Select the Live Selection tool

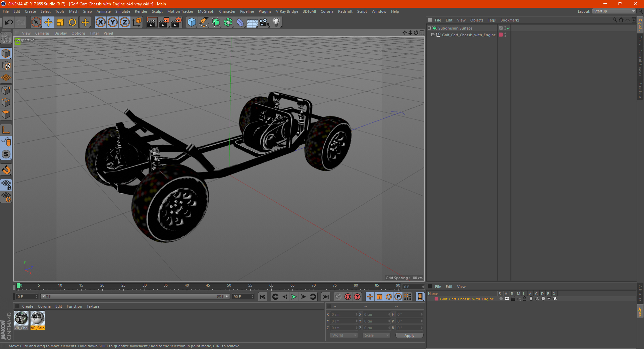coord(36,22)
